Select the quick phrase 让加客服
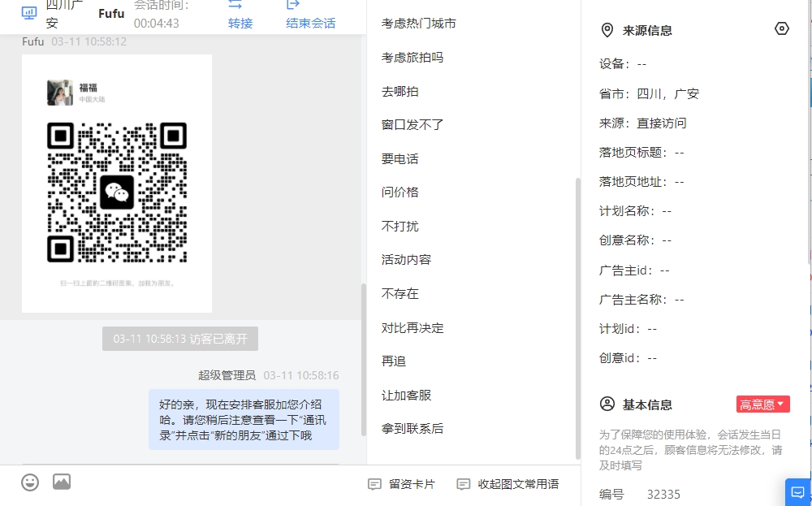The width and height of the screenshot is (812, 506). (x=406, y=396)
